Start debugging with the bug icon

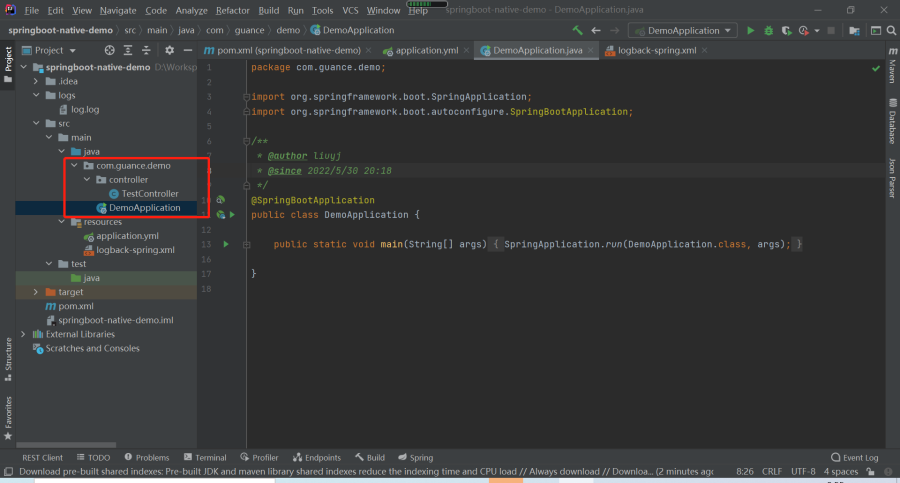tap(769, 30)
